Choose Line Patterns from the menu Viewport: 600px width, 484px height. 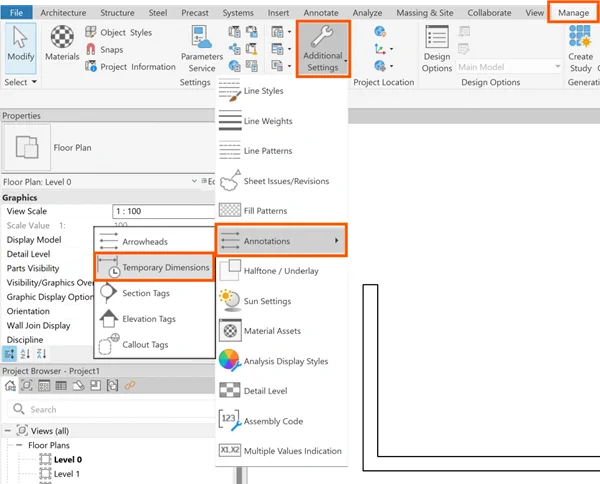click(x=282, y=151)
